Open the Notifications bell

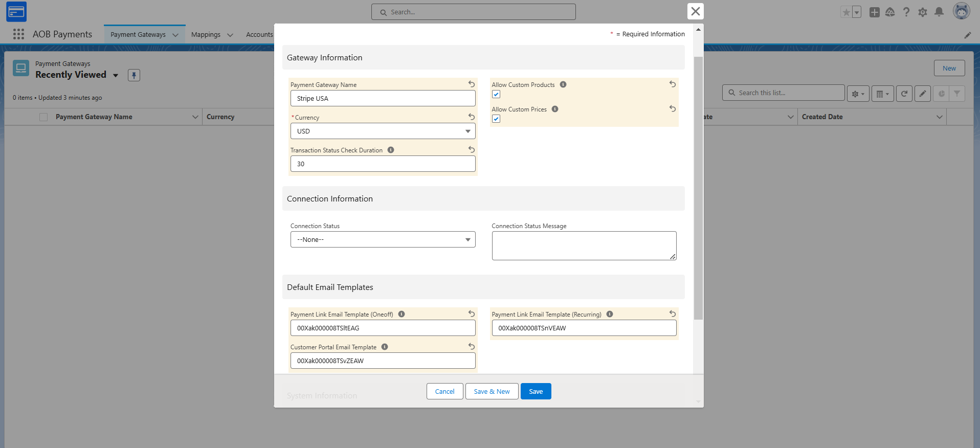(939, 12)
